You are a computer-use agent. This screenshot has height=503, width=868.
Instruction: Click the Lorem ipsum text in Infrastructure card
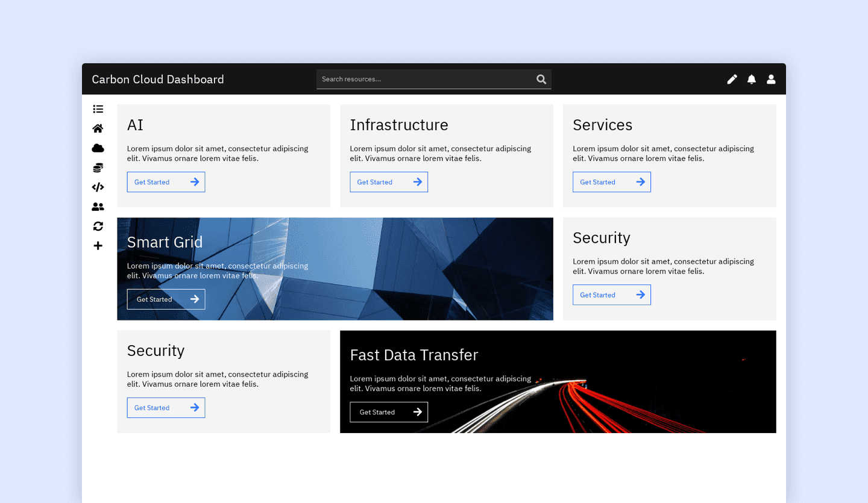(x=441, y=154)
